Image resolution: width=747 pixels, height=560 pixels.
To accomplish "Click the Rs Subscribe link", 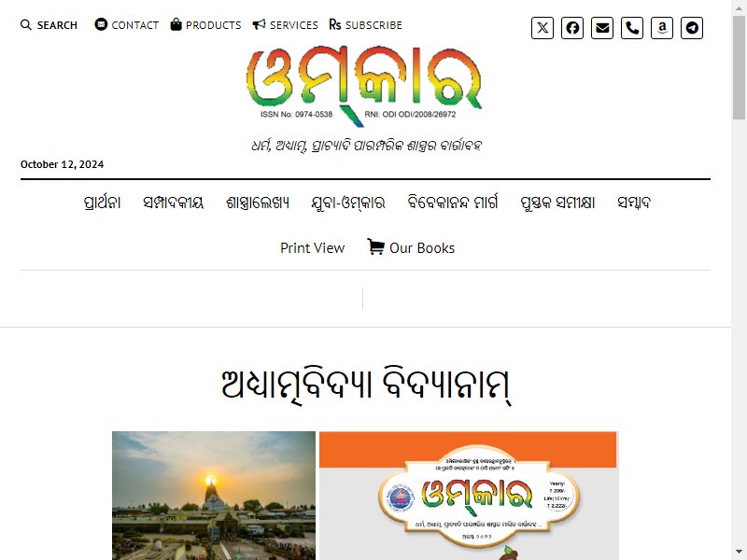I will [x=365, y=25].
